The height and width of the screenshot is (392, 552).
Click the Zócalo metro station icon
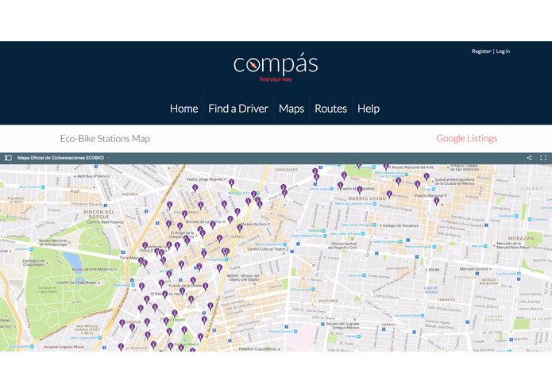(434, 189)
